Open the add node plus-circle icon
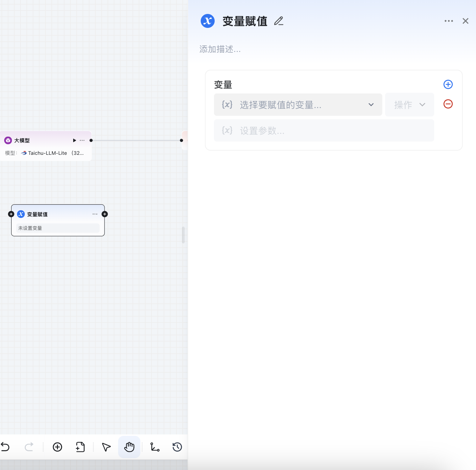476x470 pixels. tap(57, 447)
